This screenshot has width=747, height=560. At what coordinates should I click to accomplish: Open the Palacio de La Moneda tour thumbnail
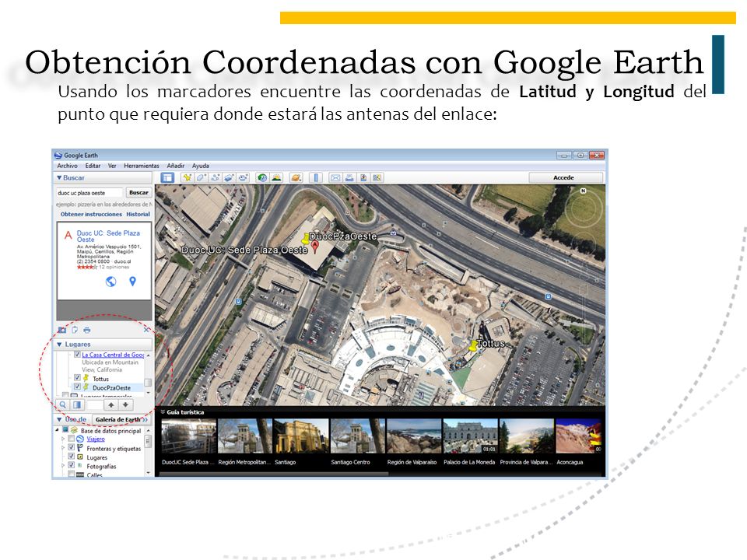(470, 436)
